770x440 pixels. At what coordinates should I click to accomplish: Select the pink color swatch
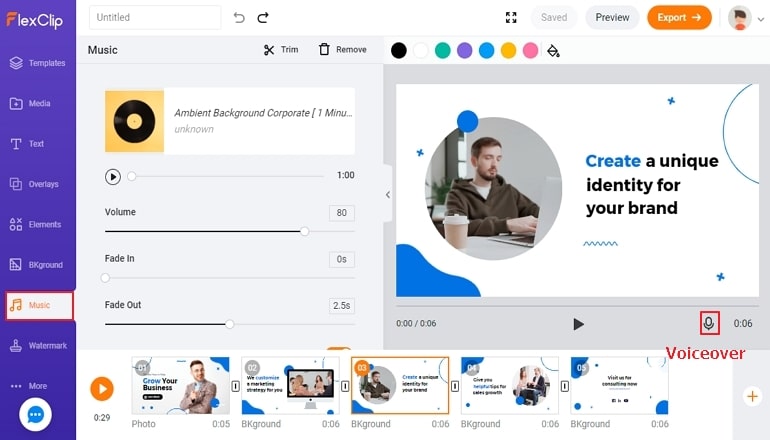pos(530,51)
